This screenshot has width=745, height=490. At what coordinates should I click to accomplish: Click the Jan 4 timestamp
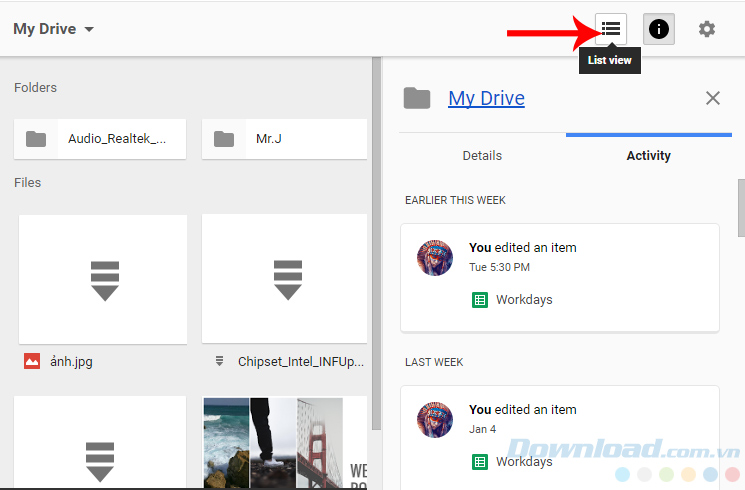click(x=482, y=429)
